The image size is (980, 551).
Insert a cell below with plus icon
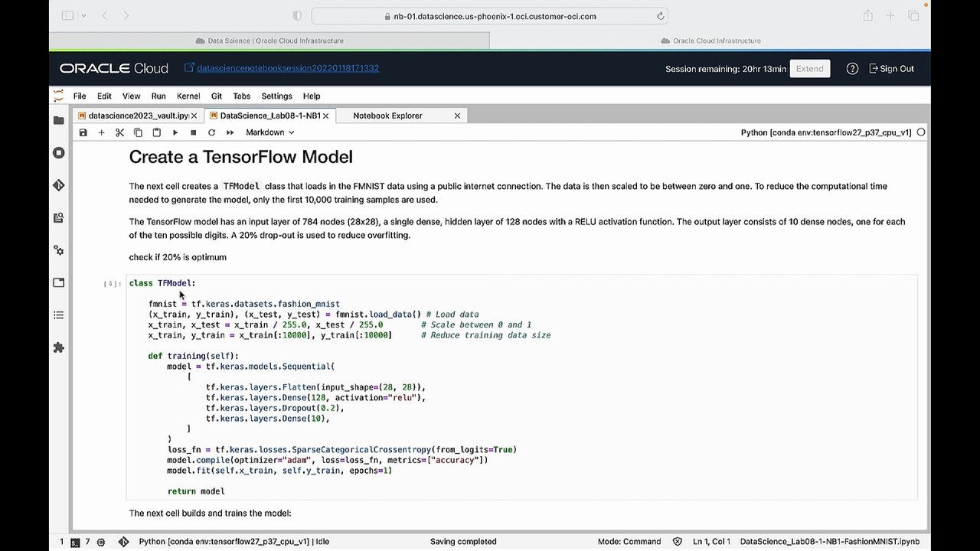pos(101,132)
